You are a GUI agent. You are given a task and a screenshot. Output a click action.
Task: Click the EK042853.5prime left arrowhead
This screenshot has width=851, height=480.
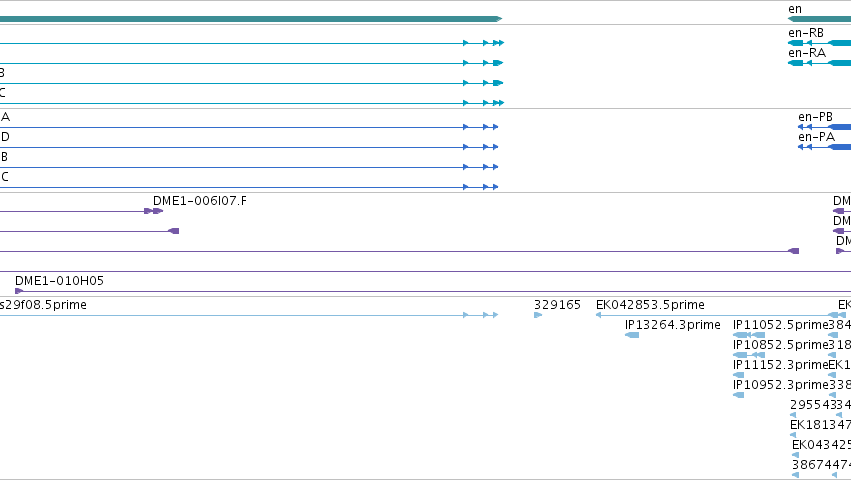coord(599,315)
